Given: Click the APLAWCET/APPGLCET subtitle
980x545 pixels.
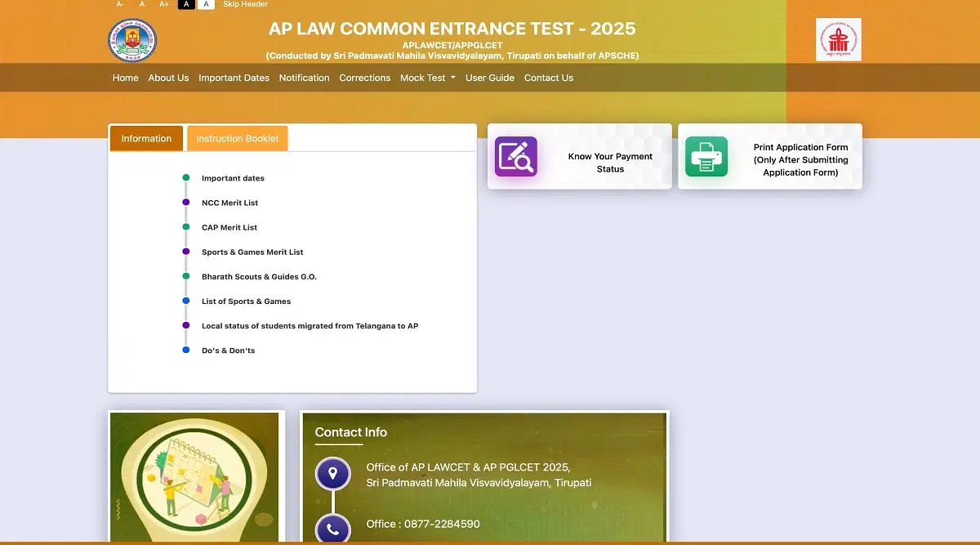Looking at the screenshot, I should (x=452, y=45).
